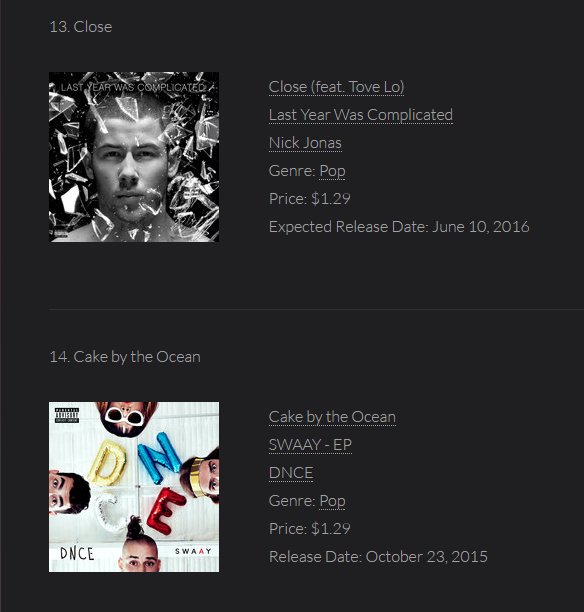Visit the Nick Jonas artist link
584x612 pixels.
tap(305, 143)
